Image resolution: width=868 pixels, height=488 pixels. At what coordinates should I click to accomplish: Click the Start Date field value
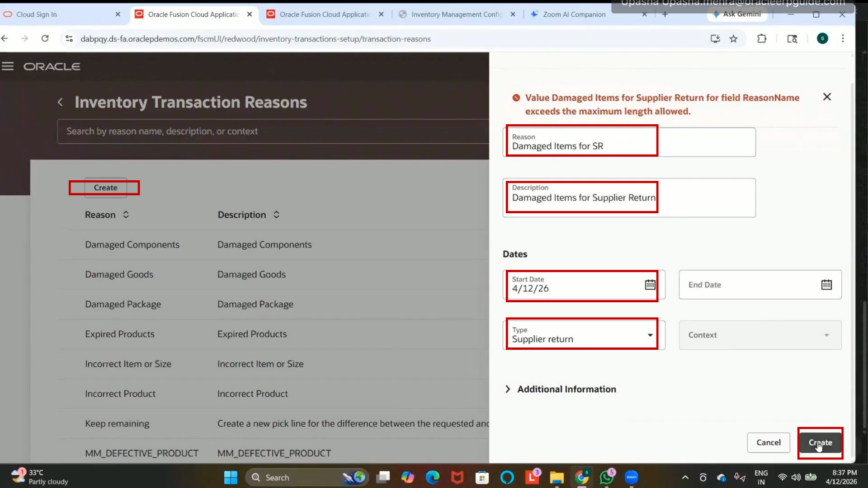pyautogui.click(x=530, y=289)
